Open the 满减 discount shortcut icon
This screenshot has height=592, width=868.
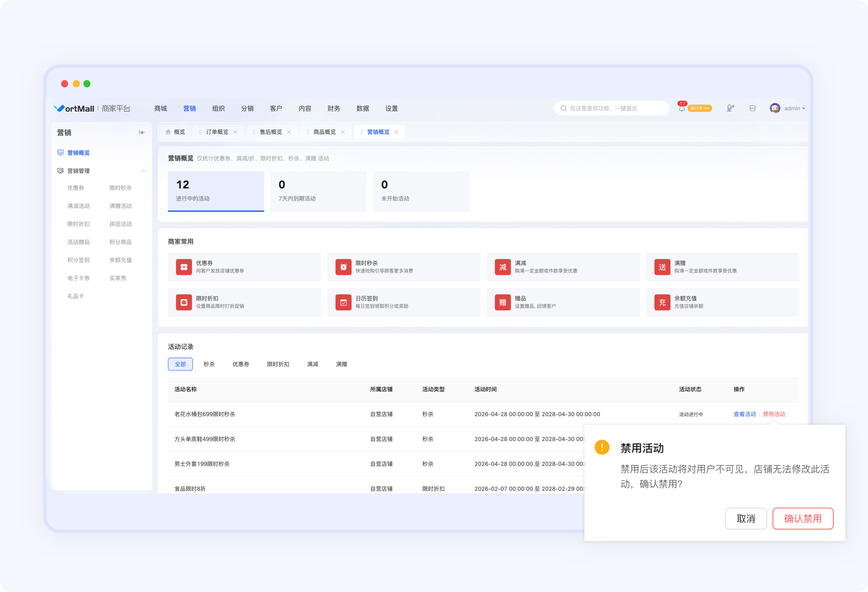503,267
